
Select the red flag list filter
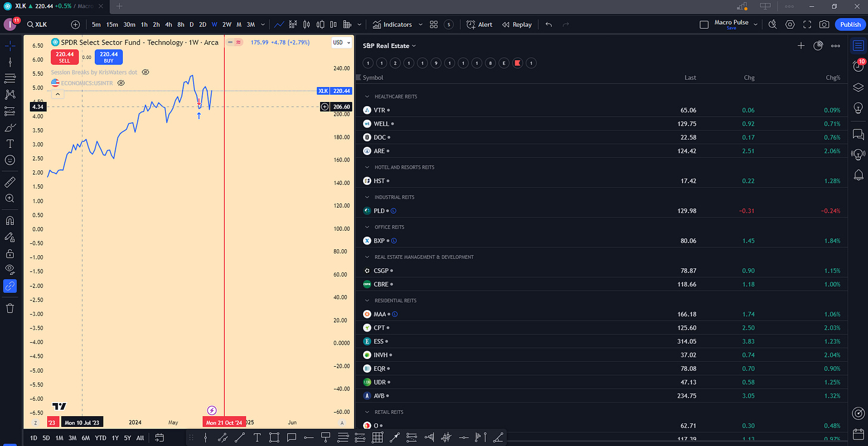518,63
